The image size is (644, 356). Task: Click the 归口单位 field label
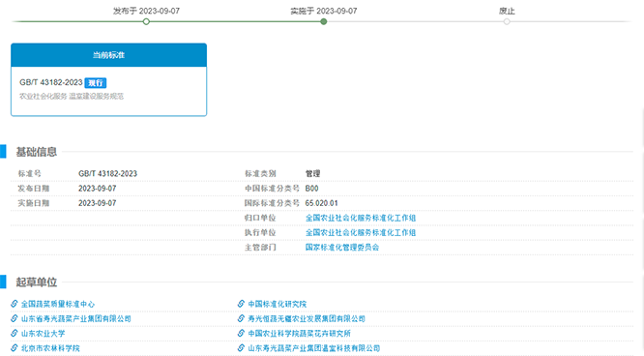point(260,218)
